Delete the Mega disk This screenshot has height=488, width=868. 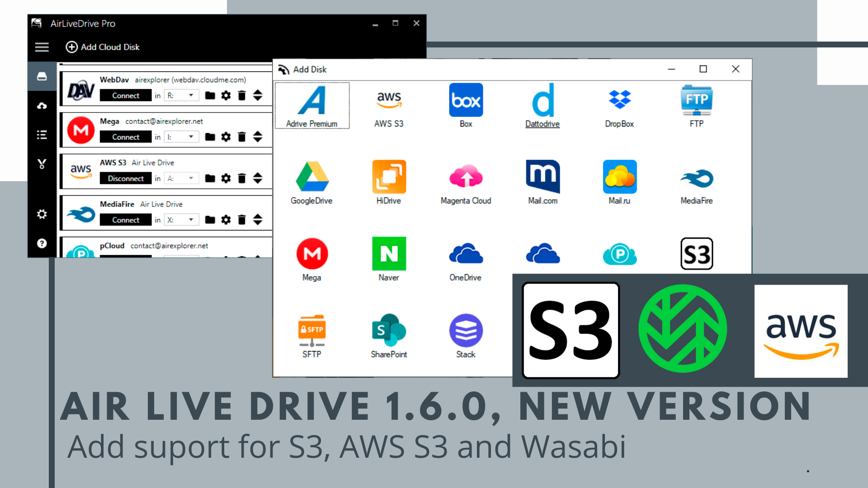tap(242, 137)
